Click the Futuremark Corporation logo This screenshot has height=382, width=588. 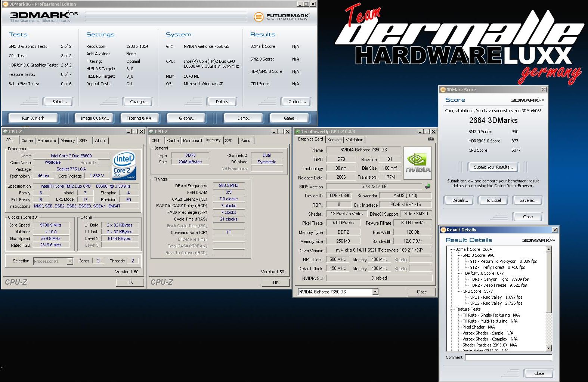pos(281,17)
